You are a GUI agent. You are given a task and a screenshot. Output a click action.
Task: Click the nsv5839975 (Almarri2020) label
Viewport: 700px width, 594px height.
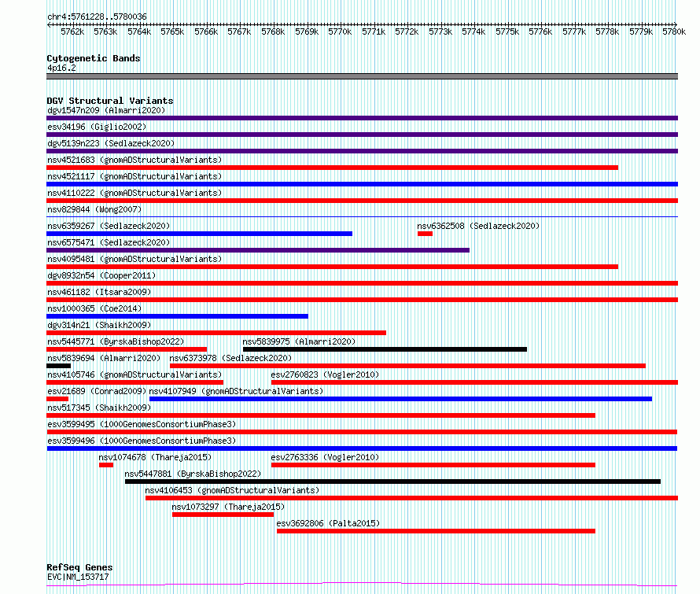(x=299, y=341)
